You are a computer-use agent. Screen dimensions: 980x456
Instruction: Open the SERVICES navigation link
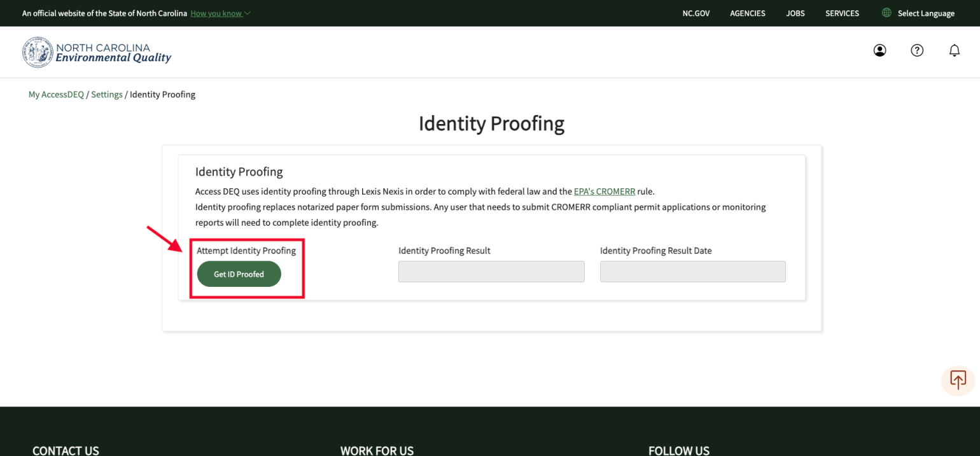842,13
